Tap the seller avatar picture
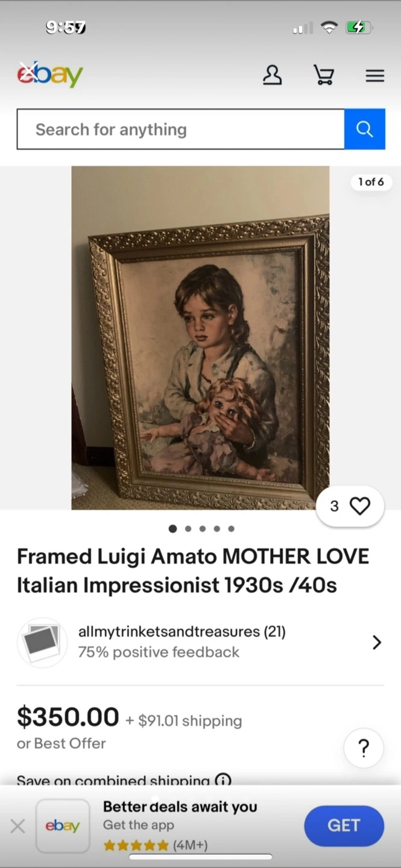The height and width of the screenshot is (868, 401). (x=42, y=643)
